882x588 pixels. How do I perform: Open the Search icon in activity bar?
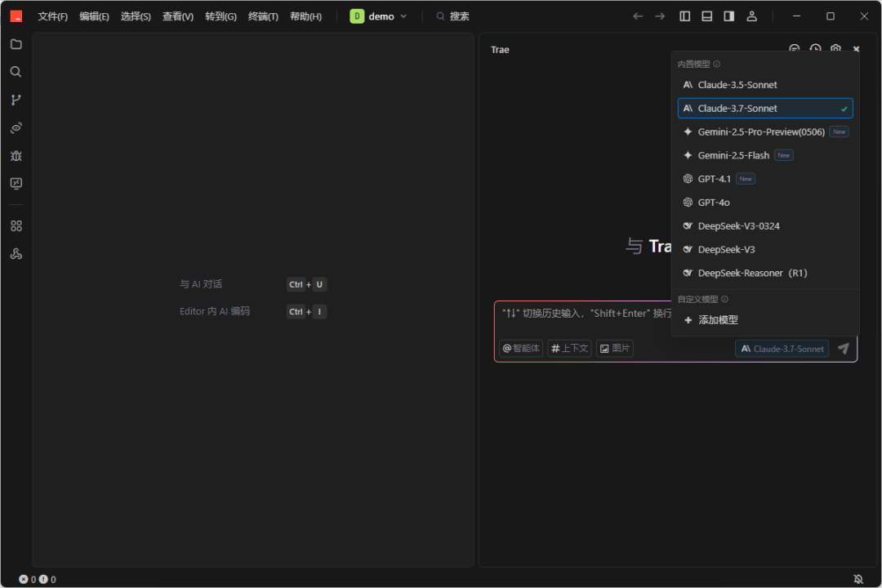(16, 72)
